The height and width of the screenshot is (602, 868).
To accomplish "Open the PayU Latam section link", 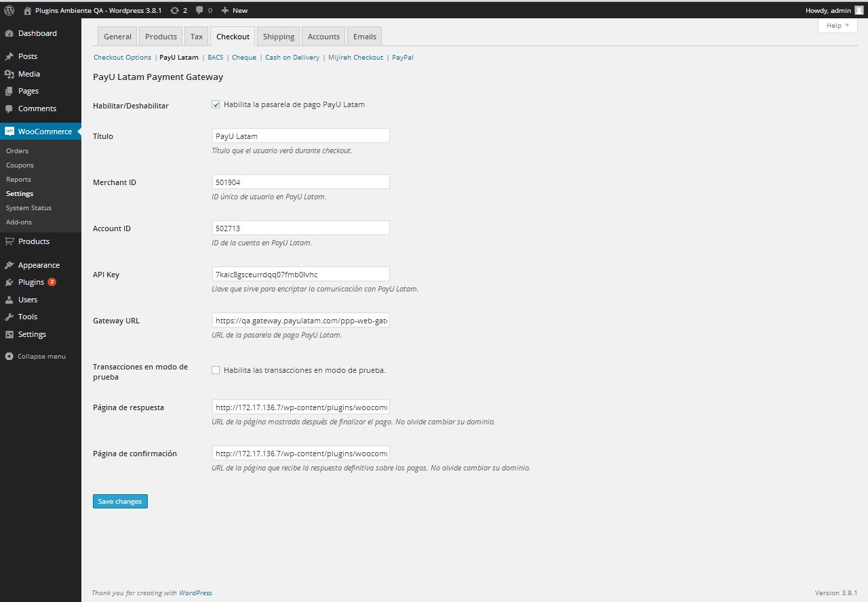I will (x=179, y=58).
